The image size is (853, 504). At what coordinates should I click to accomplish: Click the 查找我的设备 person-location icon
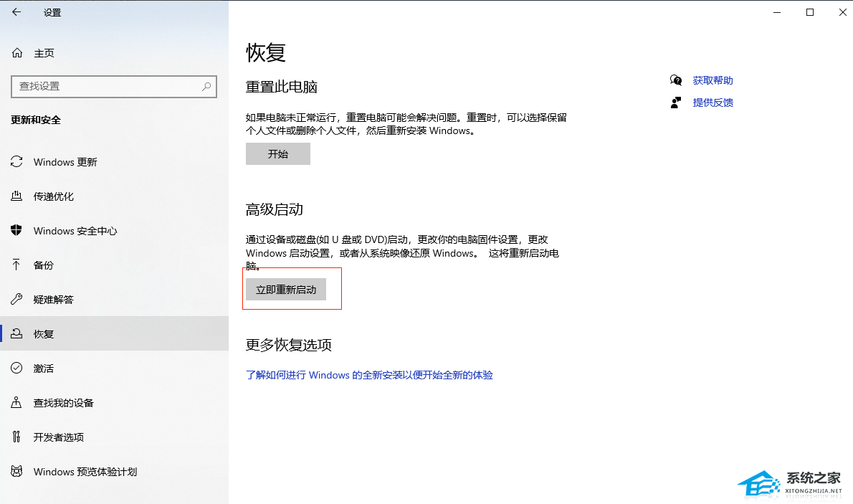[16, 402]
